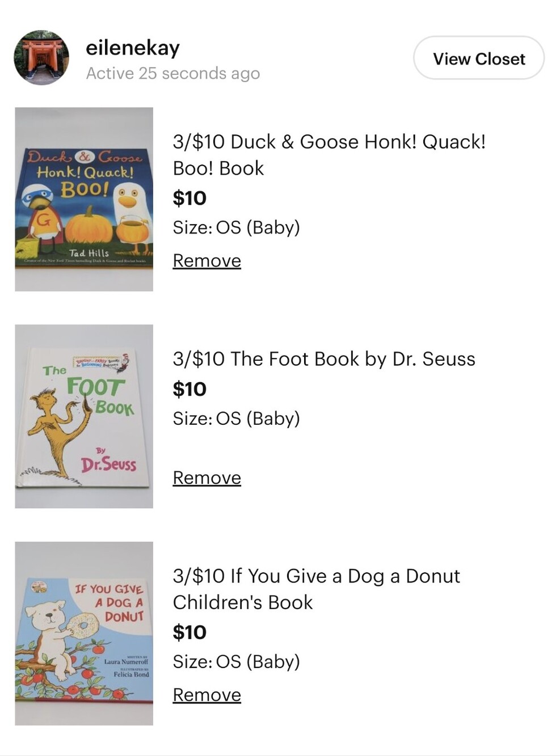Select the 'Active 25 seconds ago' status text
560x756 pixels.
coord(173,73)
